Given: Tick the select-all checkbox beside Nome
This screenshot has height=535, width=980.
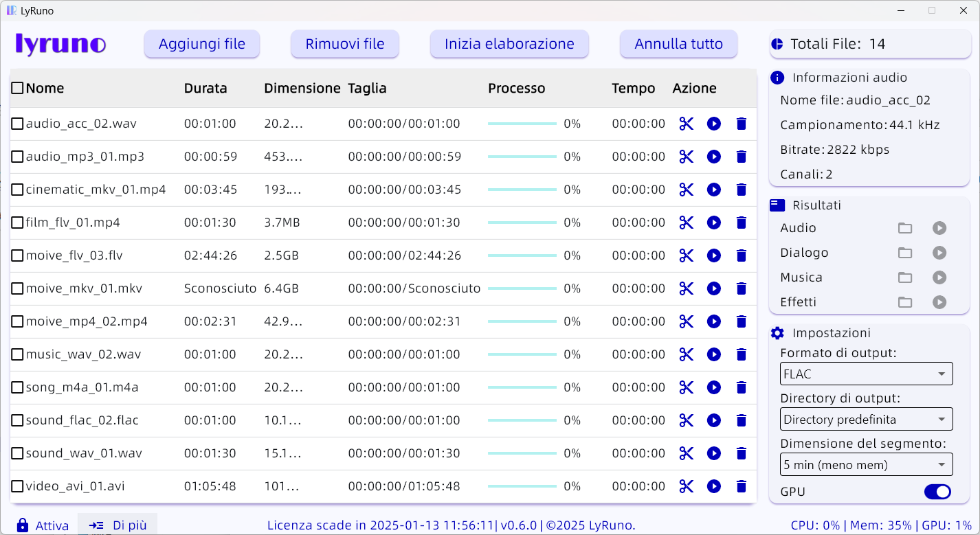Looking at the screenshot, I should [x=18, y=88].
